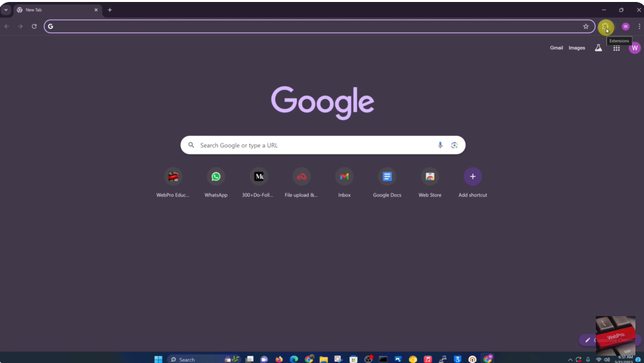
Task: Open the tab search dropdown arrow
Action: coord(6,10)
